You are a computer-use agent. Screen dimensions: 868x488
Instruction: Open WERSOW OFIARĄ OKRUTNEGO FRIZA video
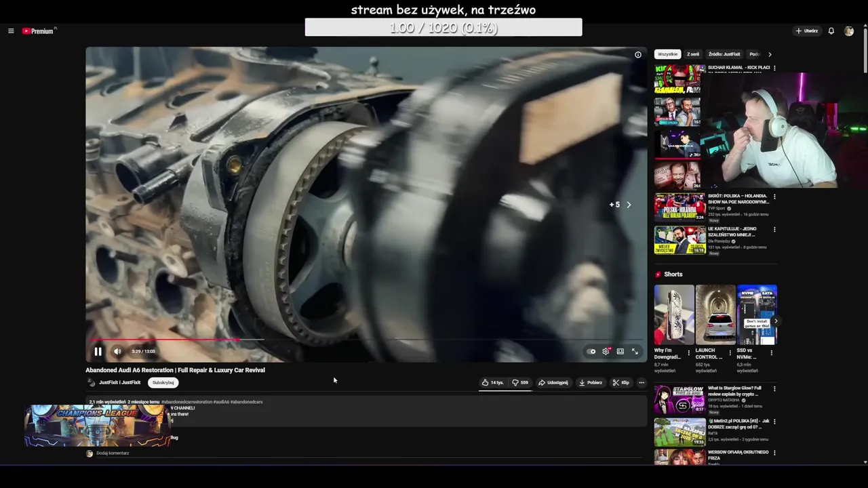coord(738,455)
